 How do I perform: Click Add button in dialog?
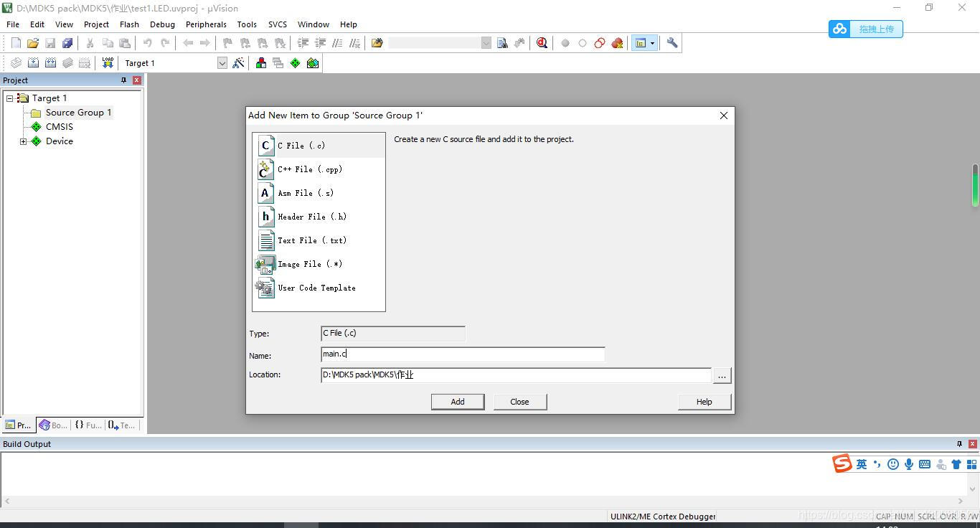458,402
